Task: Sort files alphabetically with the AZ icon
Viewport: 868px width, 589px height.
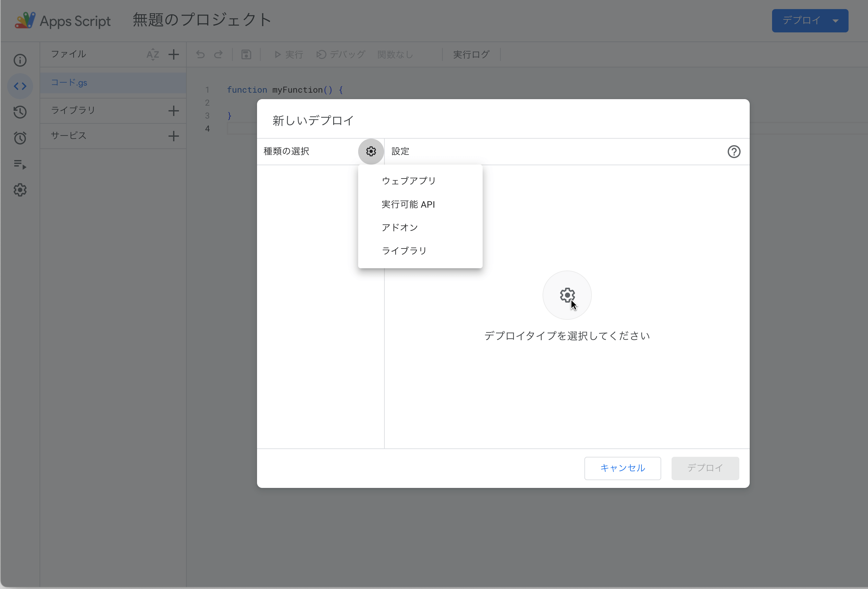Action: pos(152,54)
